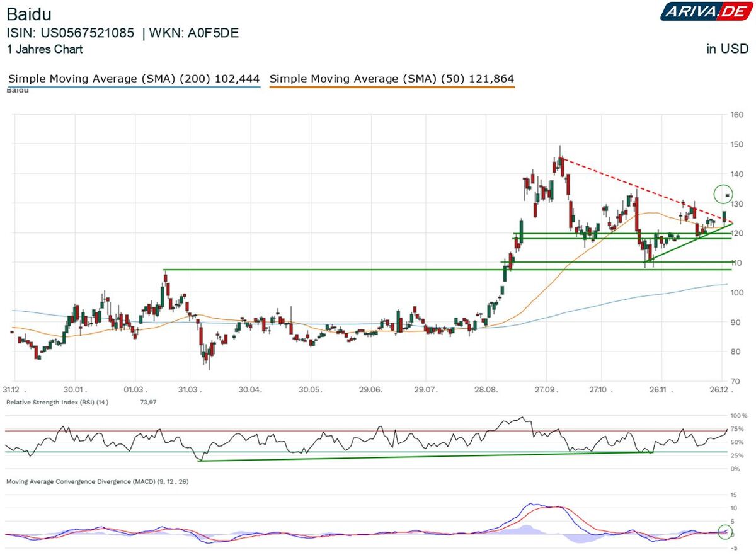Image resolution: width=756 pixels, height=555 pixels.
Task: Click the 25% RSI axis label
Action: (x=738, y=455)
